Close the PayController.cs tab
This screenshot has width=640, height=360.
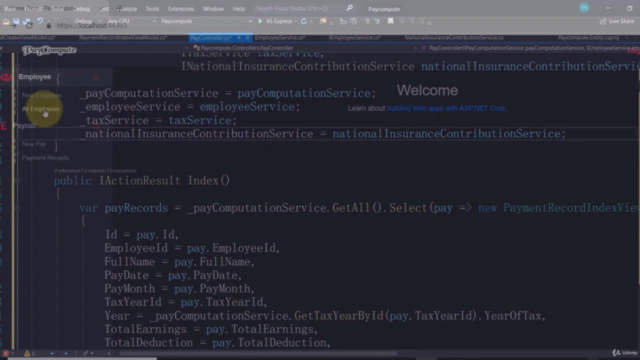[247, 38]
